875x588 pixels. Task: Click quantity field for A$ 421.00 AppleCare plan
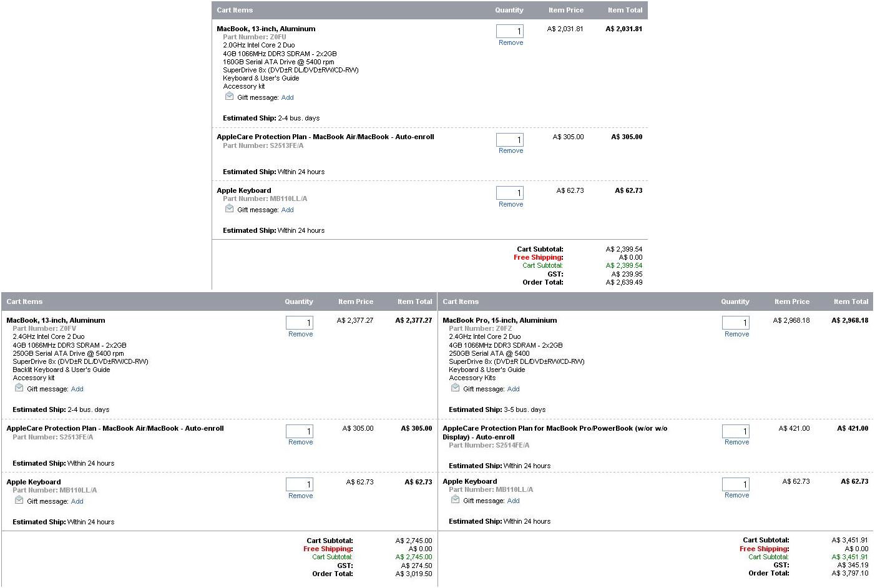click(736, 431)
